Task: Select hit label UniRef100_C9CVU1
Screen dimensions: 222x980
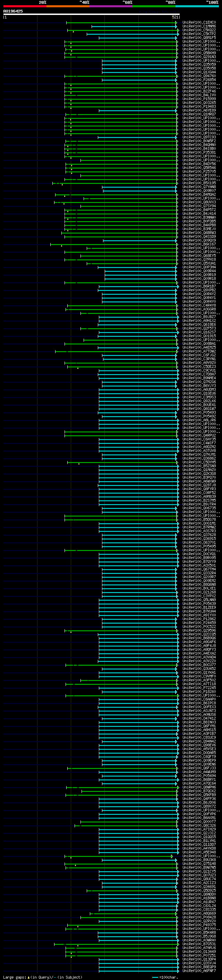Action: (199, 371)
